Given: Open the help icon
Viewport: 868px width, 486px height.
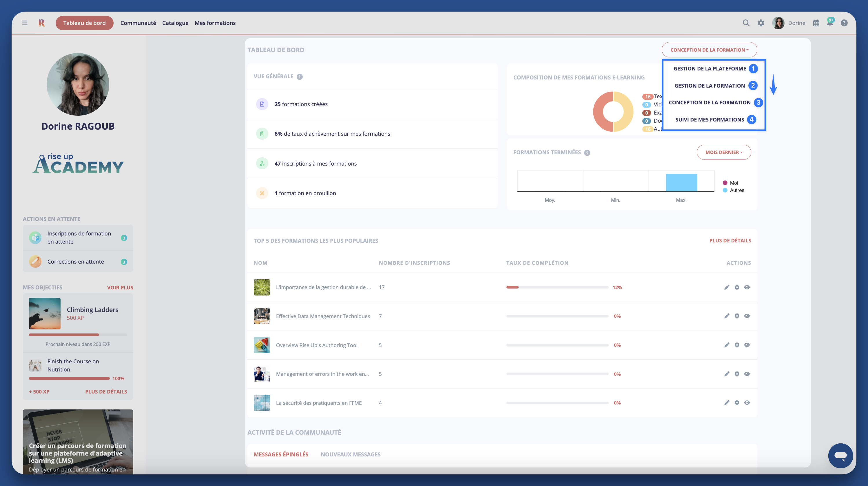Looking at the screenshot, I should click(845, 23).
